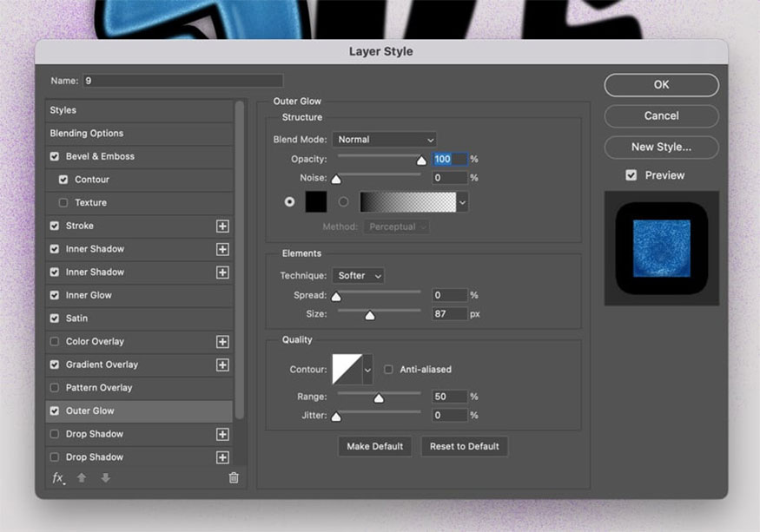Click the move effect up arrow

[82, 478]
